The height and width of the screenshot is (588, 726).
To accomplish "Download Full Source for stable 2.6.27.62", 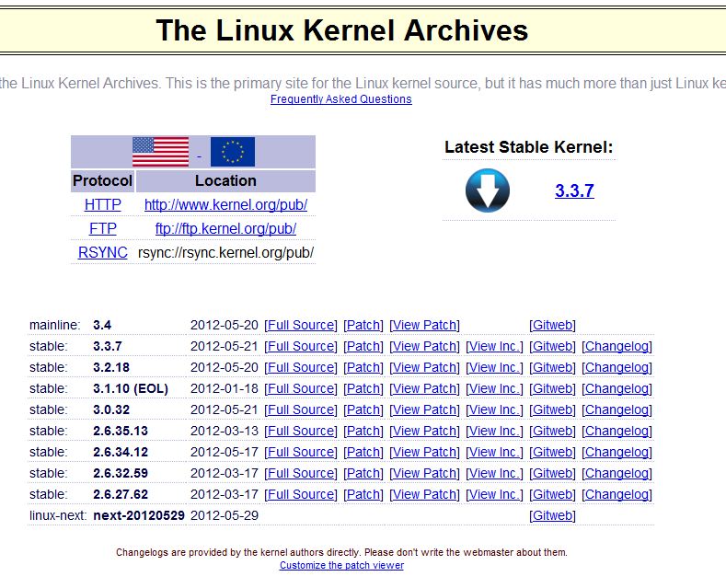I will coord(301,494).
